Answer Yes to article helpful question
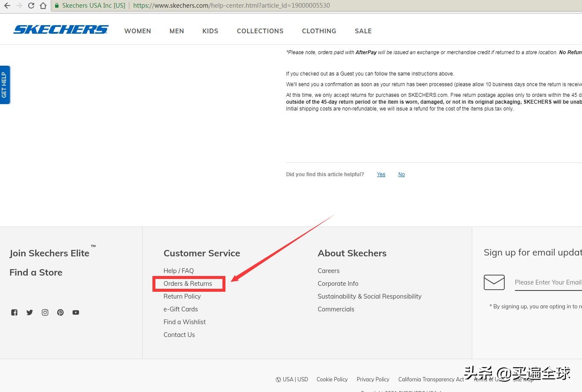 (x=381, y=174)
